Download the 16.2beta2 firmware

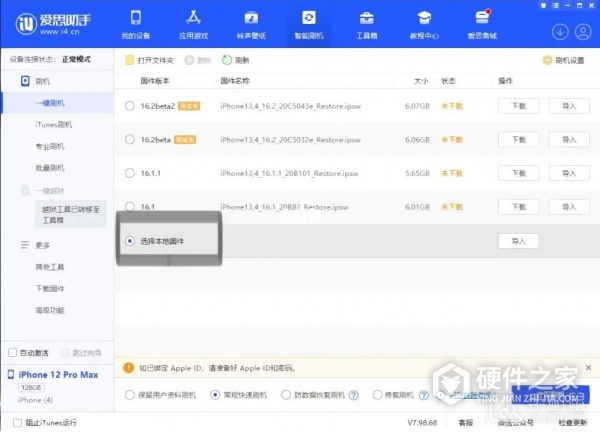pyautogui.click(x=518, y=106)
